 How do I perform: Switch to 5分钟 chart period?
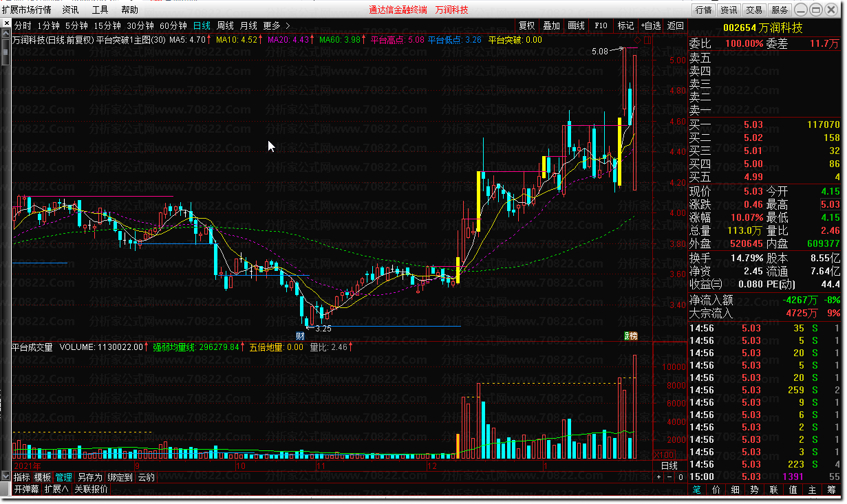(76, 26)
